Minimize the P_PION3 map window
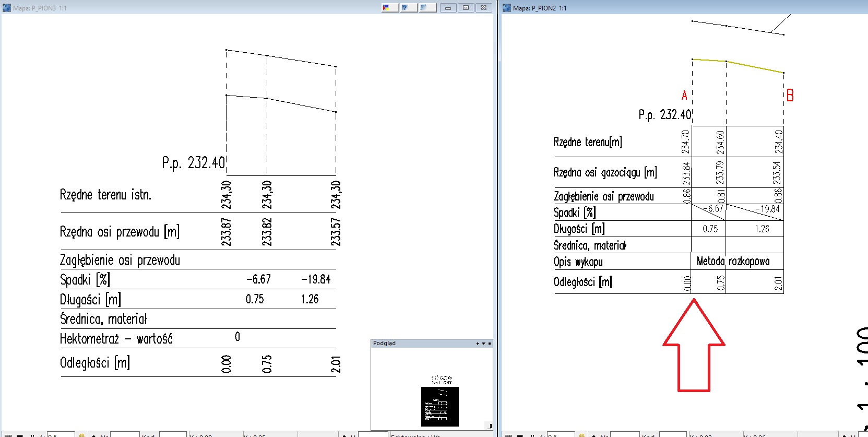This screenshot has height=437, width=868. click(x=448, y=7)
